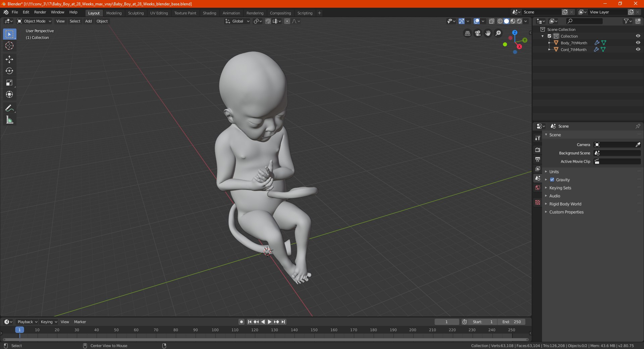Hide Cord_7thMonth in the viewport
This screenshot has width=644, height=349.
638,49
